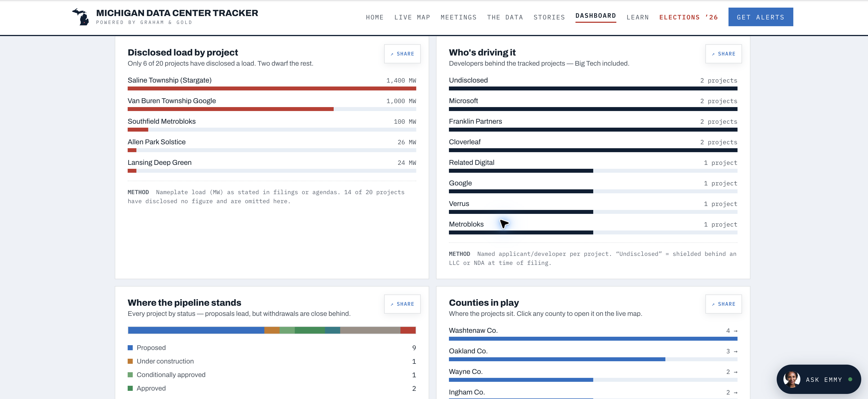868x399 pixels.
Task: Open Wayne Co. county row
Action: pyautogui.click(x=593, y=375)
